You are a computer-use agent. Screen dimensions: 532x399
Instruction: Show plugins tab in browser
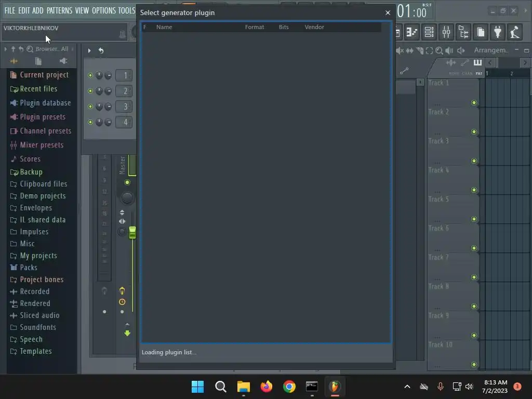click(x=63, y=61)
